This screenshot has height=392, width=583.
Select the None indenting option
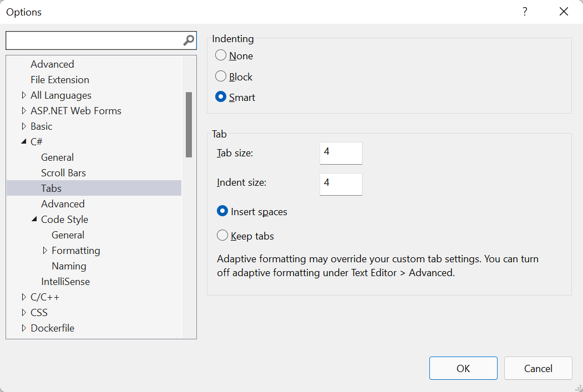[220, 55]
